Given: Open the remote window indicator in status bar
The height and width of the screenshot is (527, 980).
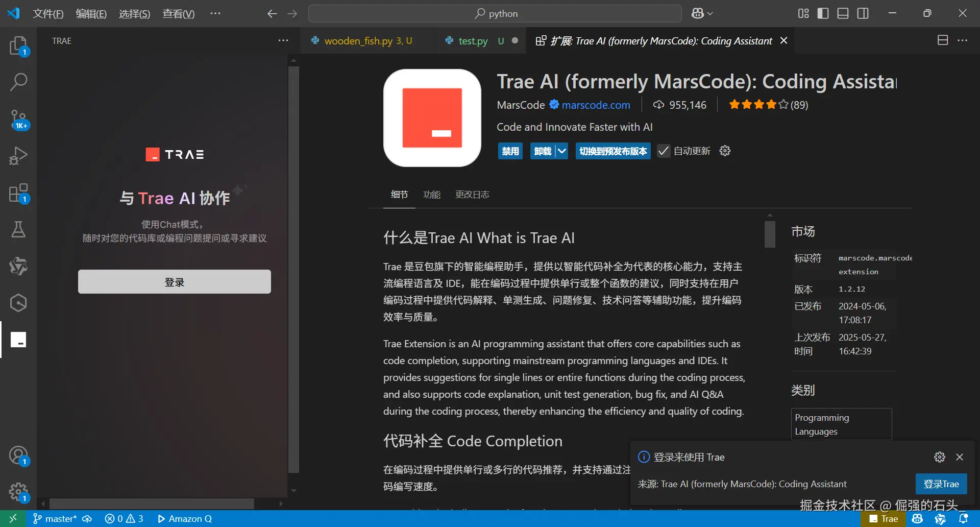Looking at the screenshot, I should tap(13, 519).
